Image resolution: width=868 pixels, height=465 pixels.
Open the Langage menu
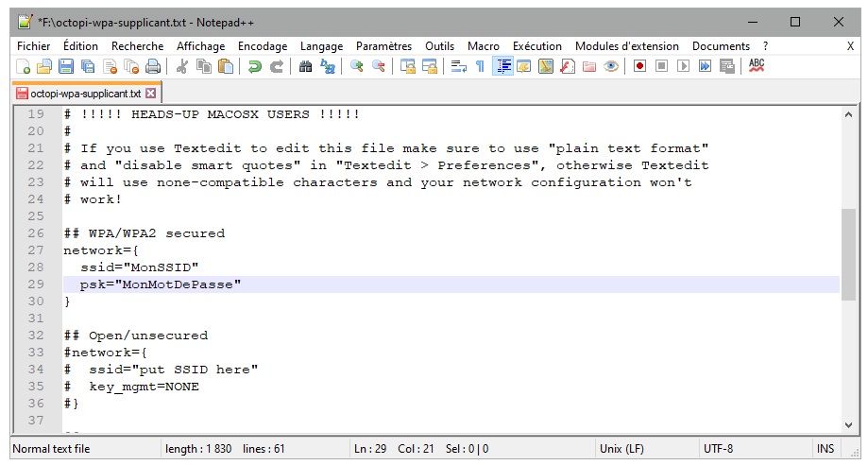pyautogui.click(x=321, y=46)
